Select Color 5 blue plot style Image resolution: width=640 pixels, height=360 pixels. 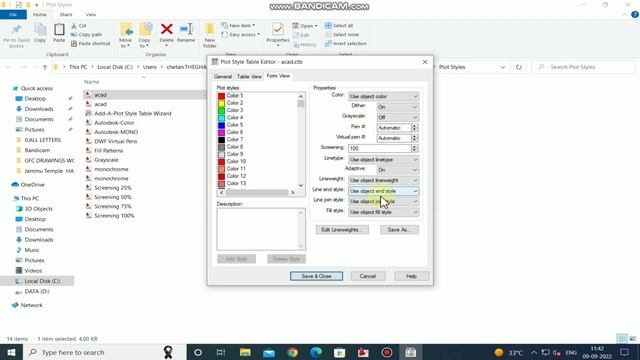coord(234,125)
